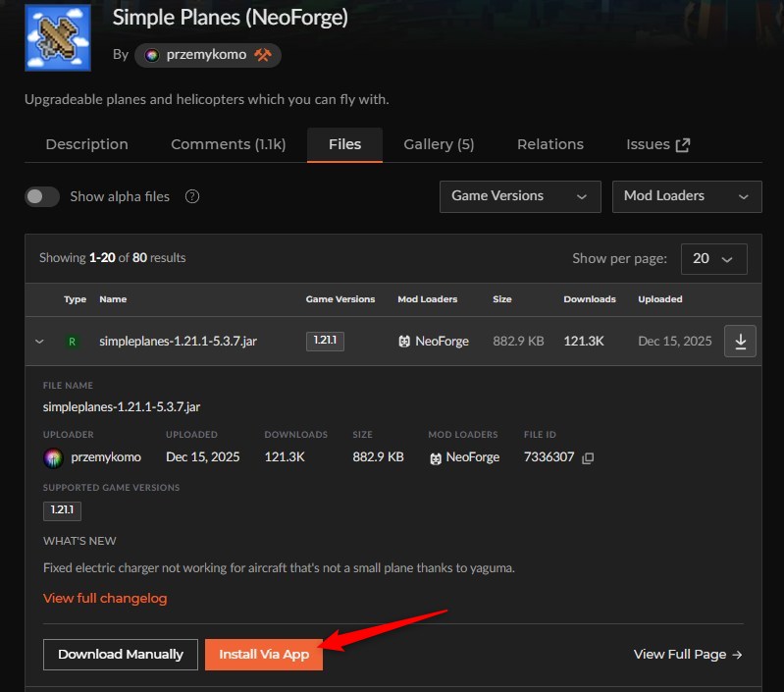Open the Game Versions filter dropdown
Image resolution: width=784 pixels, height=692 pixels.
click(520, 196)
